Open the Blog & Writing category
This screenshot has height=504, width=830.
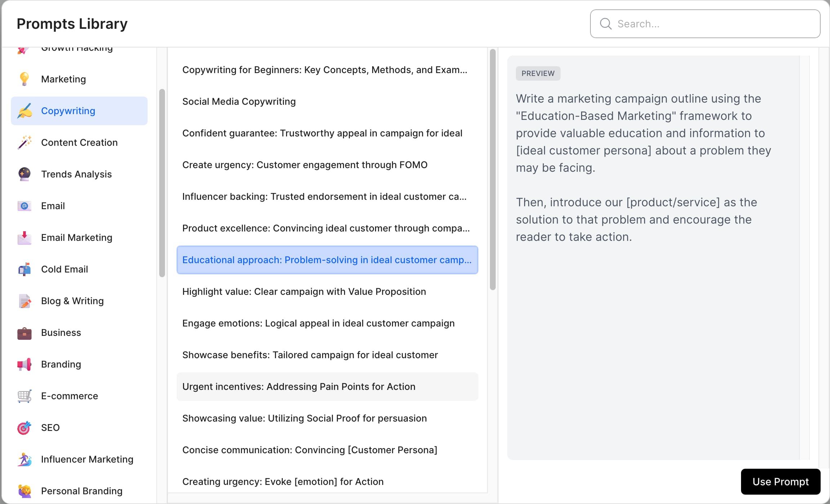(72, 300)
